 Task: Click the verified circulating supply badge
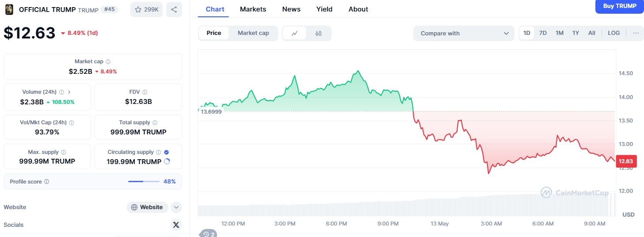[x=166, y=153]
